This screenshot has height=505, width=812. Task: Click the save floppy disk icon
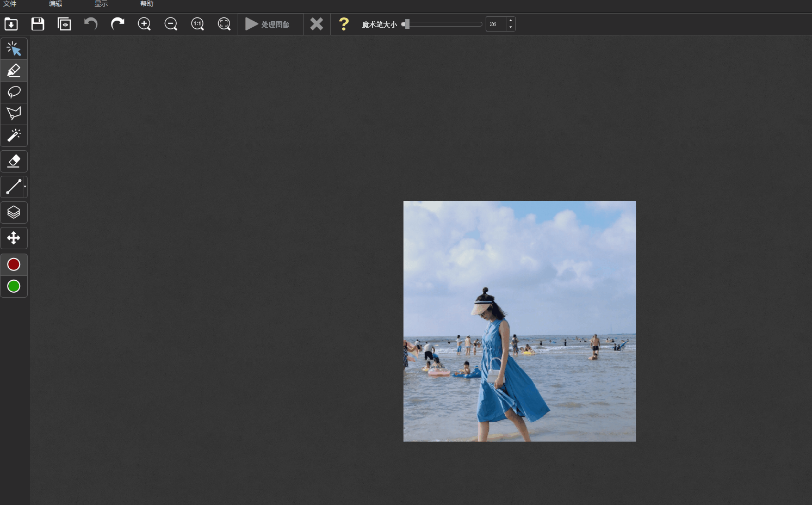(38, 24)
